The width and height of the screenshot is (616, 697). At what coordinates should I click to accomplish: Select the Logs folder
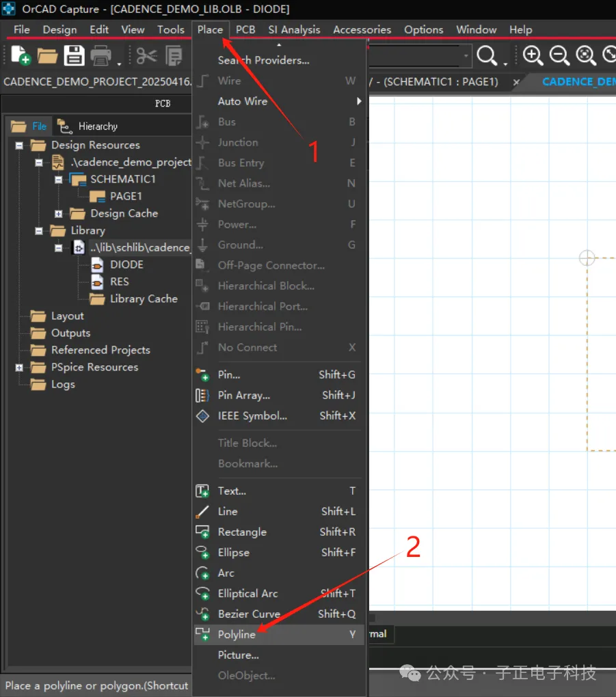(x=63, y=385)
